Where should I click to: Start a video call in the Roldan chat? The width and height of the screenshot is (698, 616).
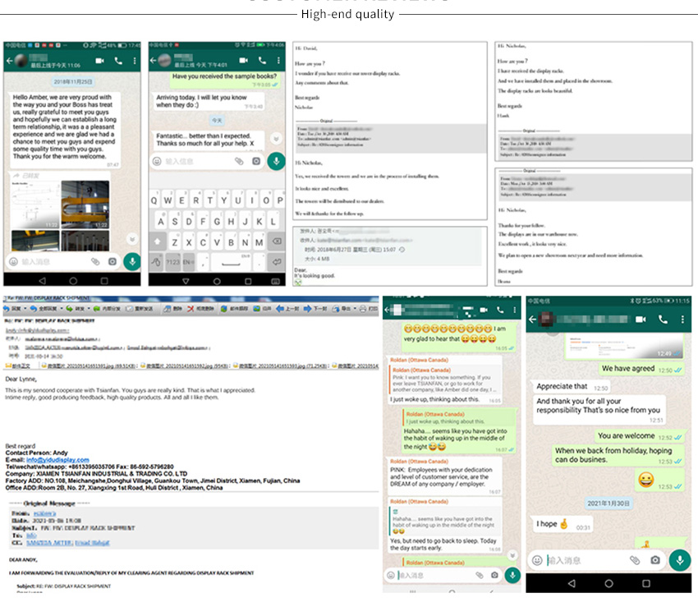(484, 310)
